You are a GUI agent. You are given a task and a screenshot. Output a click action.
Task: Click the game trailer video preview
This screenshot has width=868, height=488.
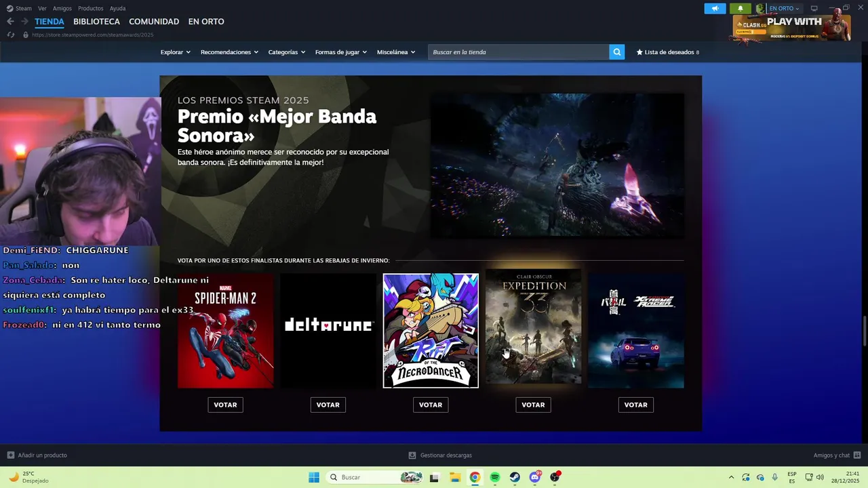557,165
